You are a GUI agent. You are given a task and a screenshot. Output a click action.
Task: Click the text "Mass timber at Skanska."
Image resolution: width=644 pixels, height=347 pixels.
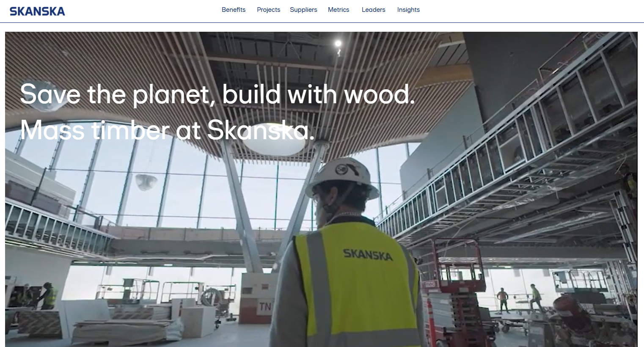point(168,130)
